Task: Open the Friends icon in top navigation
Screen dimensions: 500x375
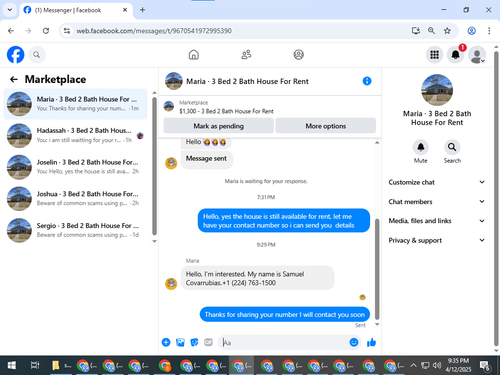Action: [x=246, y=54]
